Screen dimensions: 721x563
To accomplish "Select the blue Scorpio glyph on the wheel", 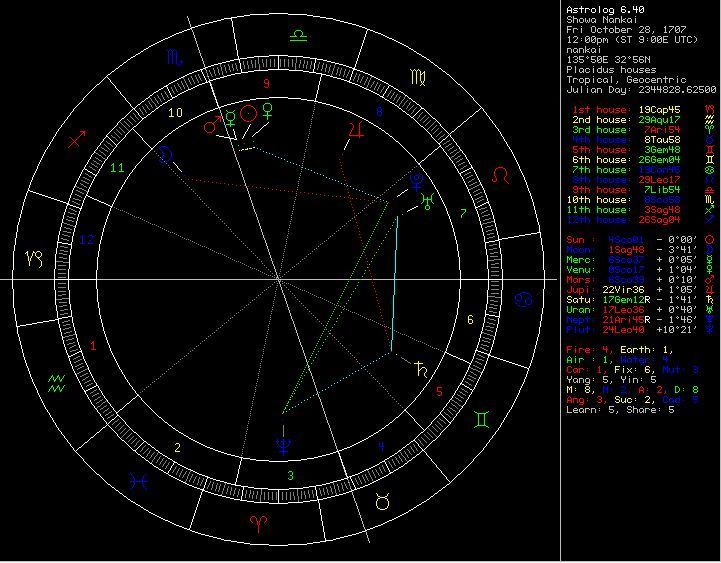I will tap(175, 57).
